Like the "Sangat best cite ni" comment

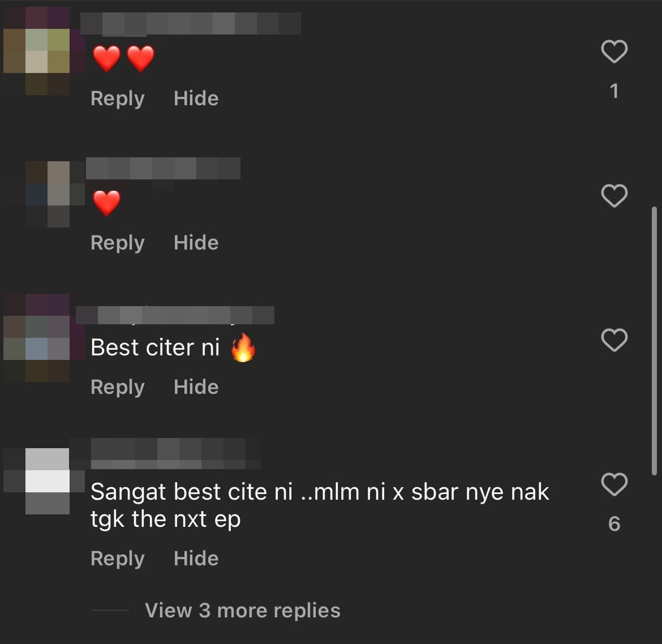[x=614, y=484]
